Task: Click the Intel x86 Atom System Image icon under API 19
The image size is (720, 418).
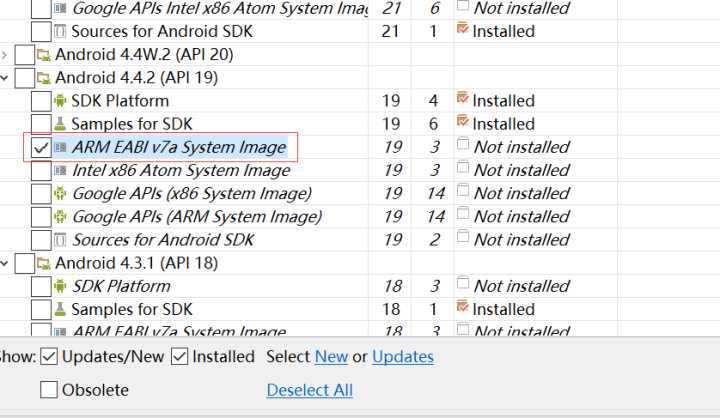Action: pos(60,170)
